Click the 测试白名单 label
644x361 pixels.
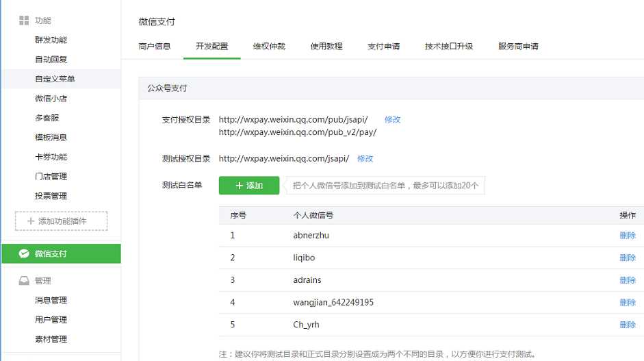tap(182, 185)
